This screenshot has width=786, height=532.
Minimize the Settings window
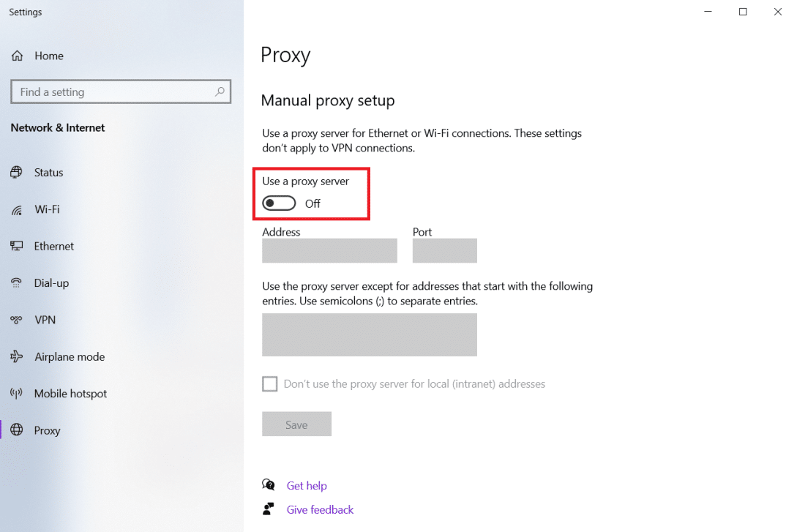[x=708, y=12]
